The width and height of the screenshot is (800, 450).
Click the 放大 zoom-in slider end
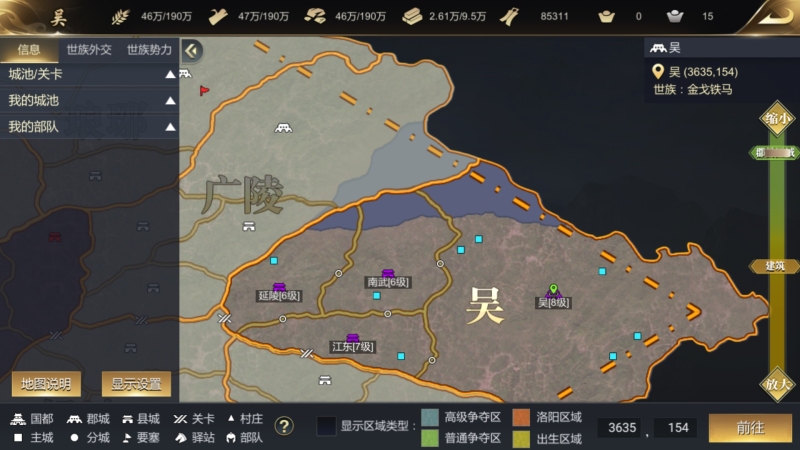pos(777,384)
